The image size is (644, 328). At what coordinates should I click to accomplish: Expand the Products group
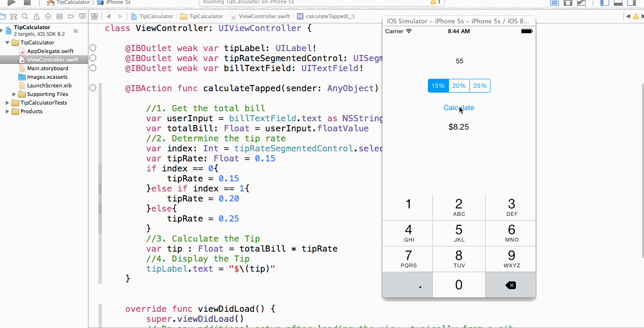[x=7, y=111]
